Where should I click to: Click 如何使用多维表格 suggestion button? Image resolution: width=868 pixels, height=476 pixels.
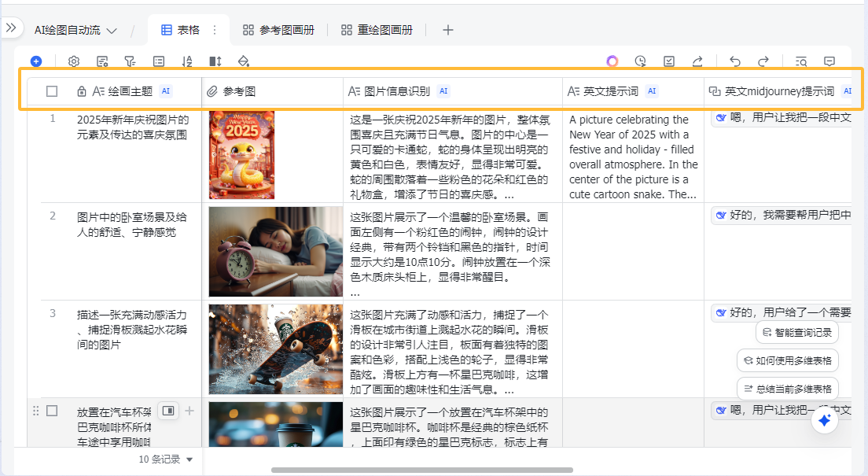[788, 361]
